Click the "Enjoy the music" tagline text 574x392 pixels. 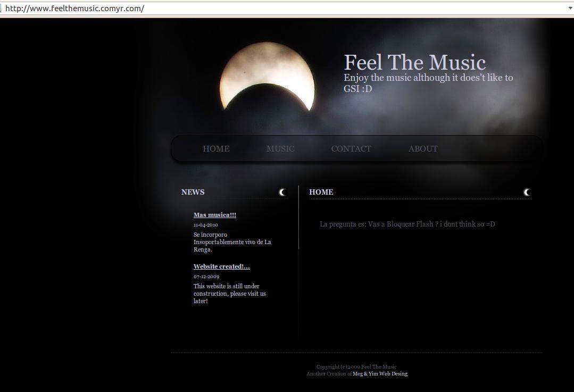click(x=428, y=83)
